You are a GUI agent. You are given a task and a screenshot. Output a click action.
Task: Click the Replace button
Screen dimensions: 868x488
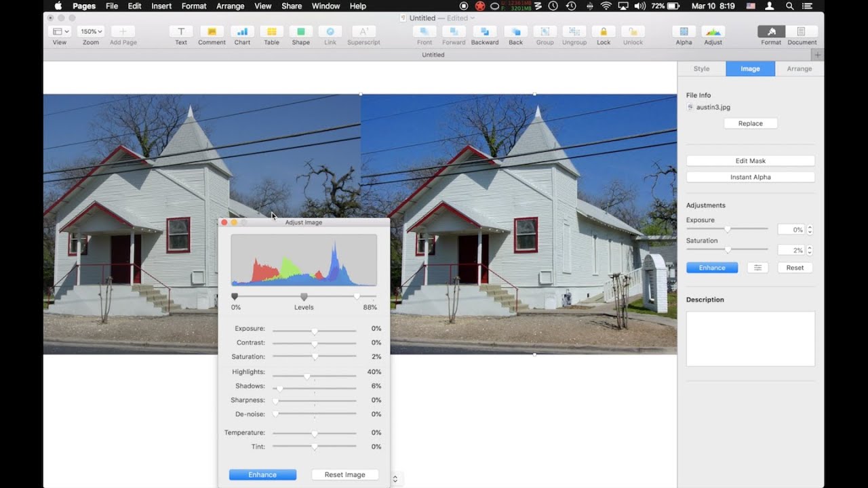[751, 123]
